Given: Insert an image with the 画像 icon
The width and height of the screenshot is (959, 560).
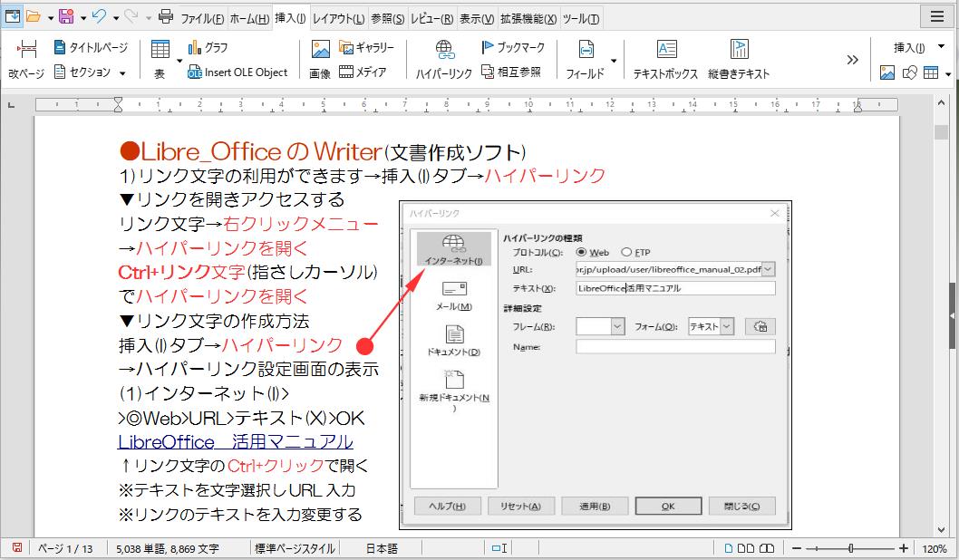Looking at the screenshot, I should (x=320, y=59).
